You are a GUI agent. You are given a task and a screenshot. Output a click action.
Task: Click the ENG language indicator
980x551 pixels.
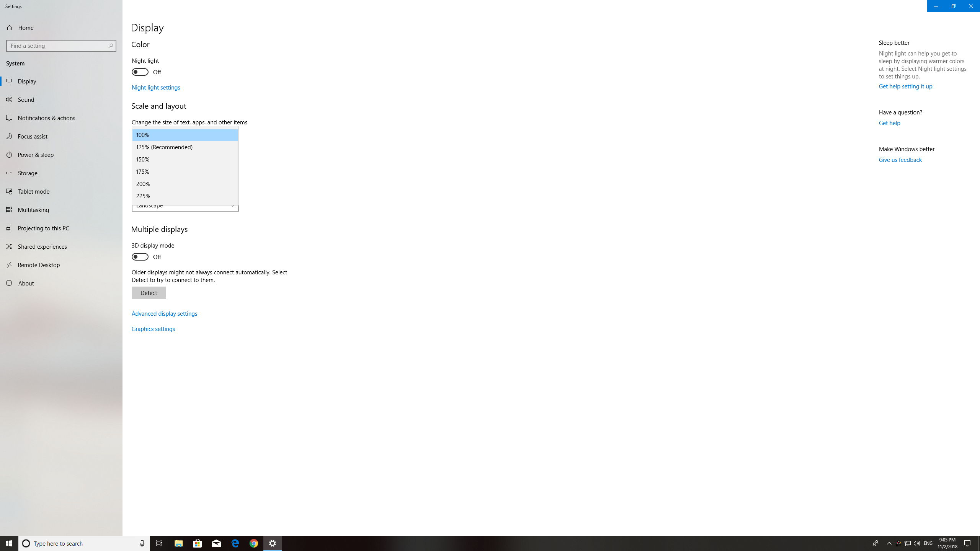pos(928,543)
